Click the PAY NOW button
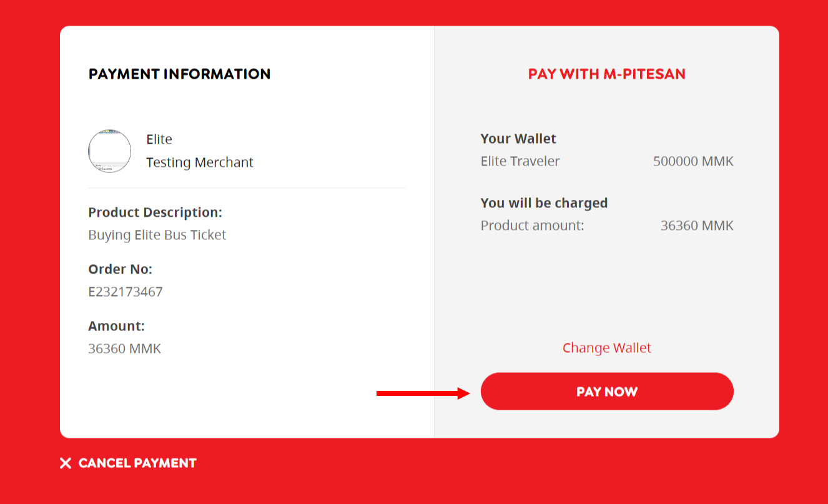Screen dimensions: 828x504 (606, 392)
